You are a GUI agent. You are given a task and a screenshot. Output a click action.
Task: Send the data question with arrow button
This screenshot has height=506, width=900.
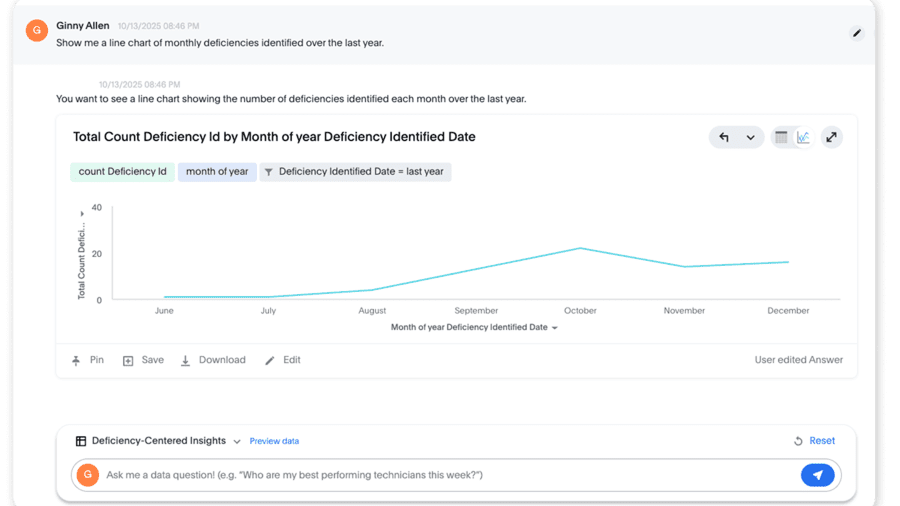click(x=817, y=475)
